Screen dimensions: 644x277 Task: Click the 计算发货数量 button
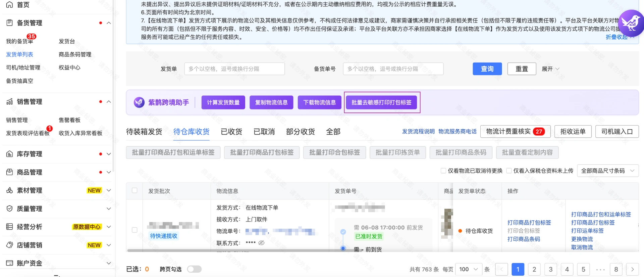click(223, 102)
